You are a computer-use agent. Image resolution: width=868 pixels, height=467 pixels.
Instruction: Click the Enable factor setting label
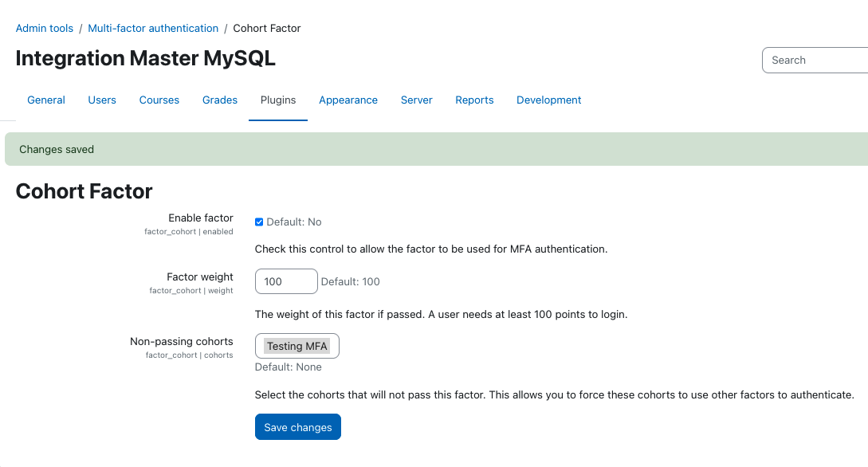(200, 218)
